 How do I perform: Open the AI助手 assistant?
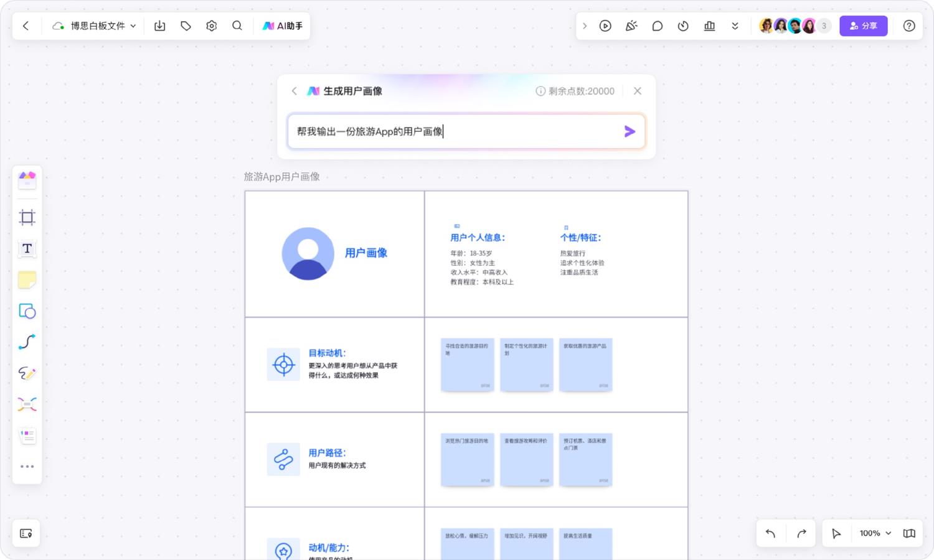(282, 26)
